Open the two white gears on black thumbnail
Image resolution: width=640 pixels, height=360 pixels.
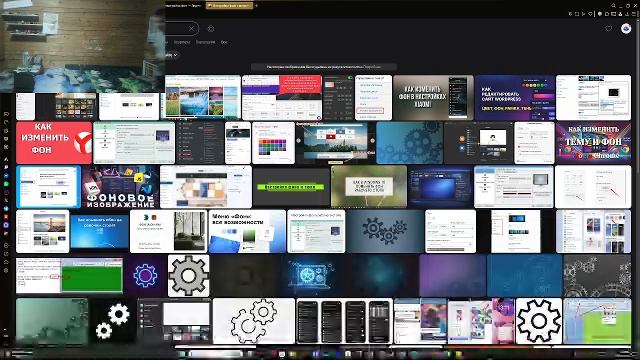pos(112,321)
